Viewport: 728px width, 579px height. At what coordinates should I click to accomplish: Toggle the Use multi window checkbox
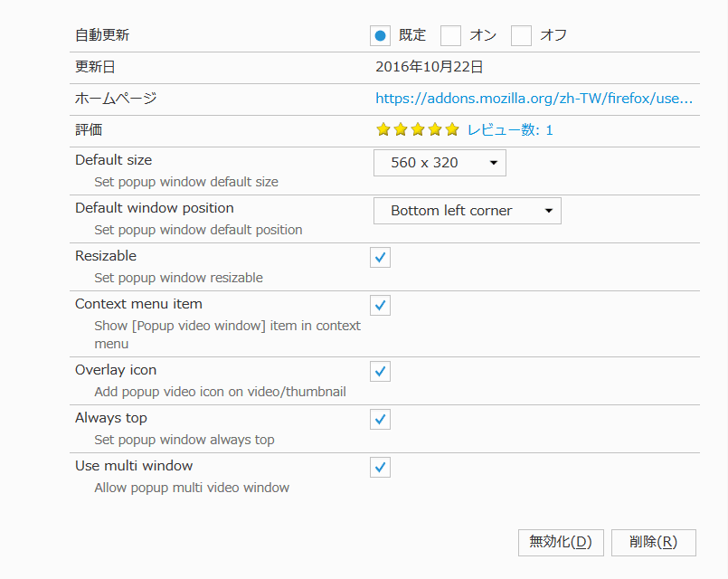(x=380, y=467)
